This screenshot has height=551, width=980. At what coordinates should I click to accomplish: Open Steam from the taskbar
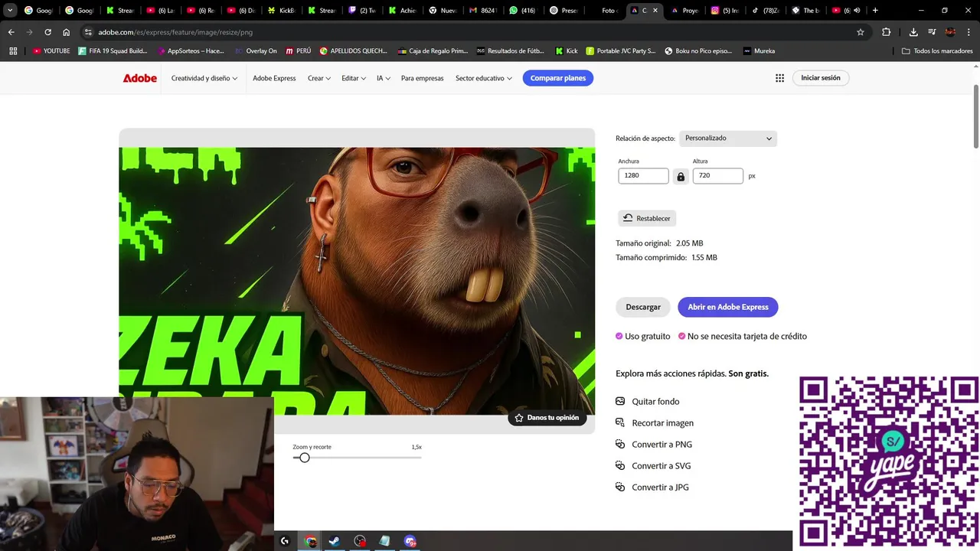pos(335,541)
